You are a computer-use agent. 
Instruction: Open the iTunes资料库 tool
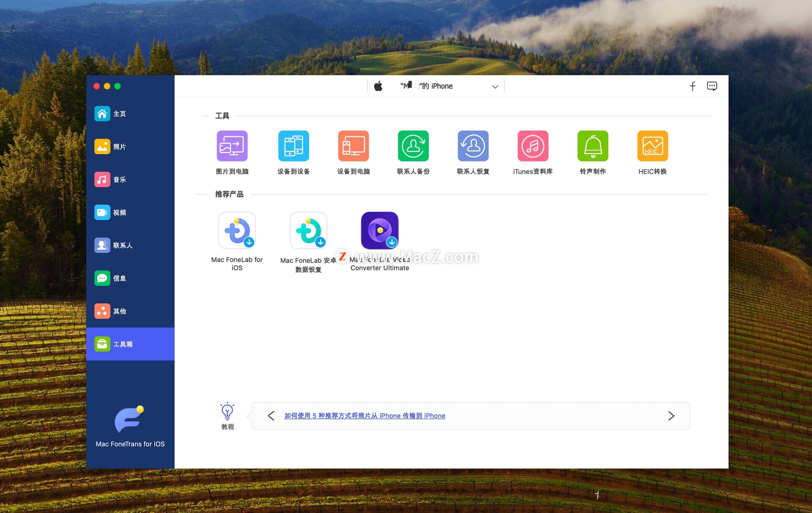[533, 146]
